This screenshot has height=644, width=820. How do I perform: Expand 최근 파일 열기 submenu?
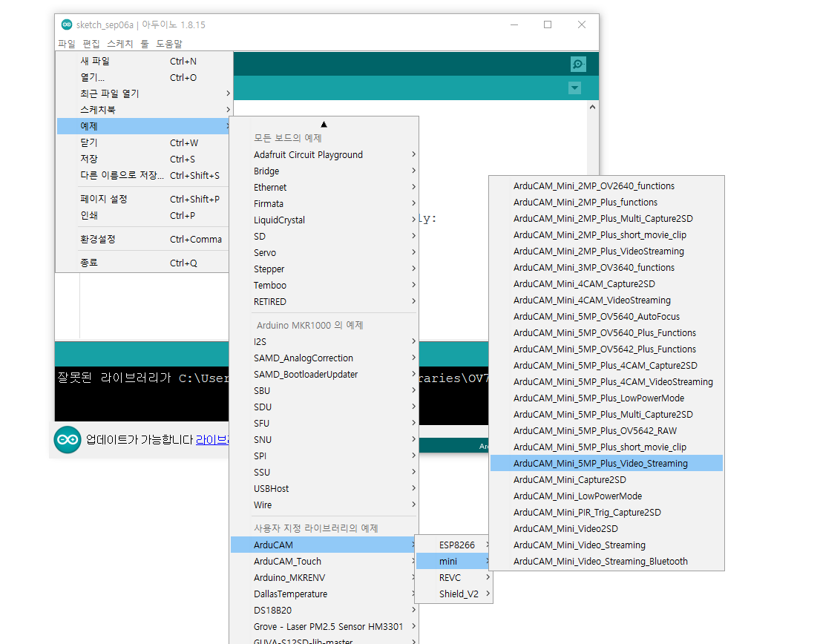pos(143,93)
